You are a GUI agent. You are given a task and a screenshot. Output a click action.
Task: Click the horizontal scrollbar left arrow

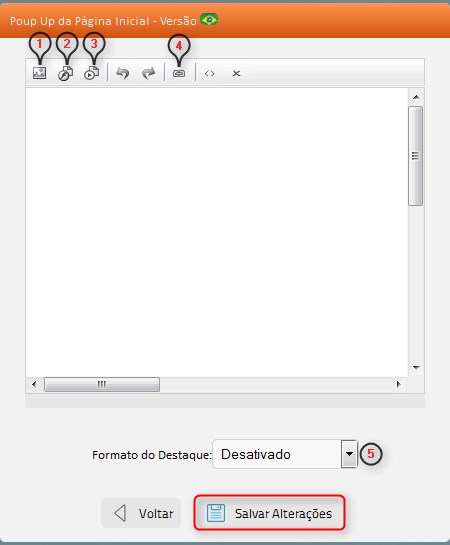[34, 384]
